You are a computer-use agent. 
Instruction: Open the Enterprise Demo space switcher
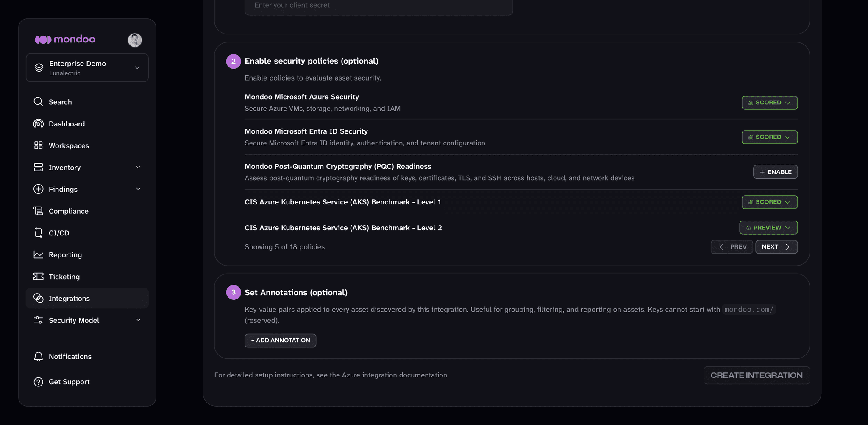[x=87, y=68]
